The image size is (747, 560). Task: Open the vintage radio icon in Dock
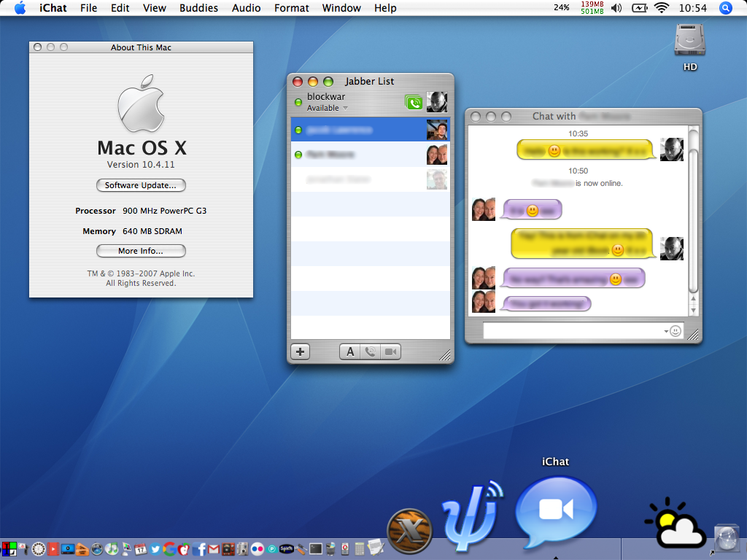228,549
